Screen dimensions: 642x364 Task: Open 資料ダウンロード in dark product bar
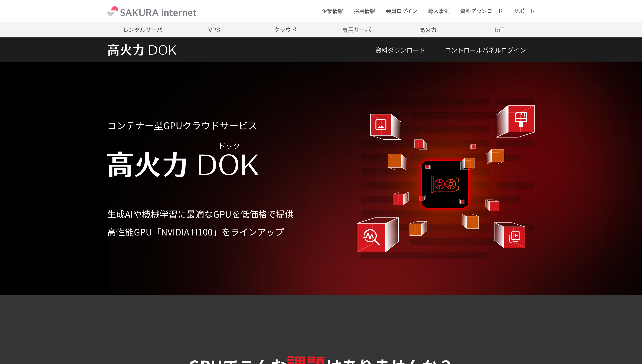pos(400,50)
